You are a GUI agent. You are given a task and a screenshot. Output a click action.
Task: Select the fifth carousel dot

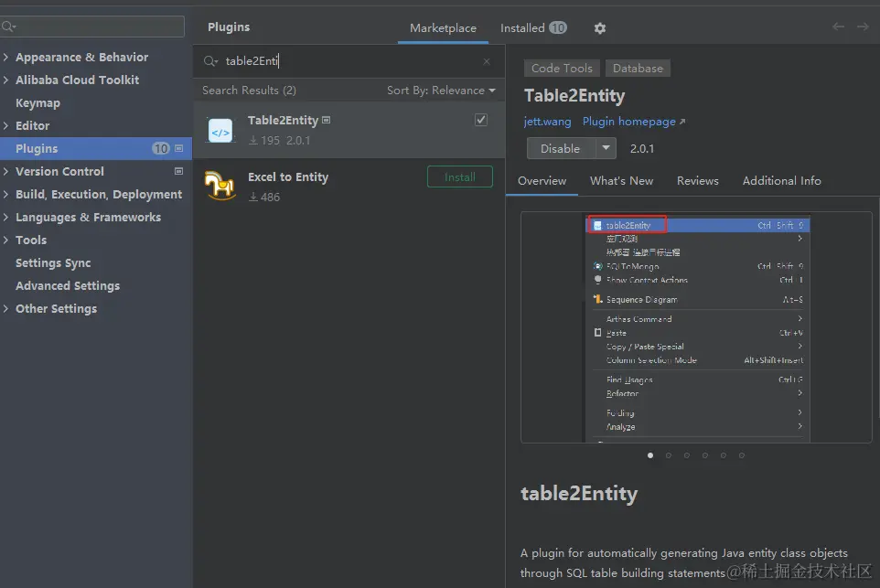(724, 455)
